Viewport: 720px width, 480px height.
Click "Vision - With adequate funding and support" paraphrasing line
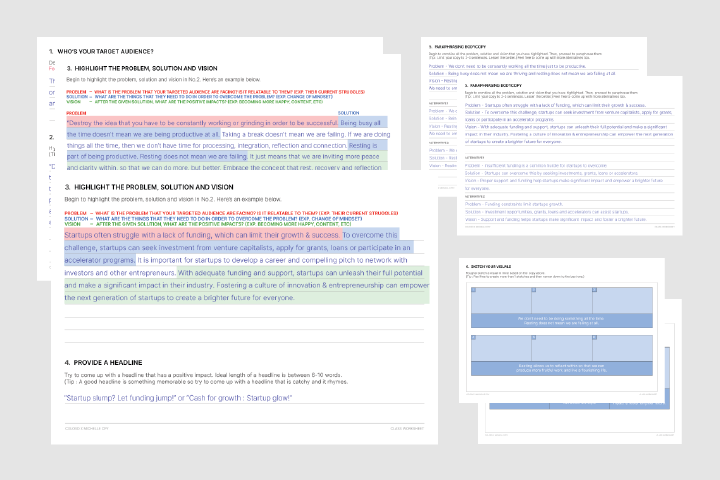[566, 127]
